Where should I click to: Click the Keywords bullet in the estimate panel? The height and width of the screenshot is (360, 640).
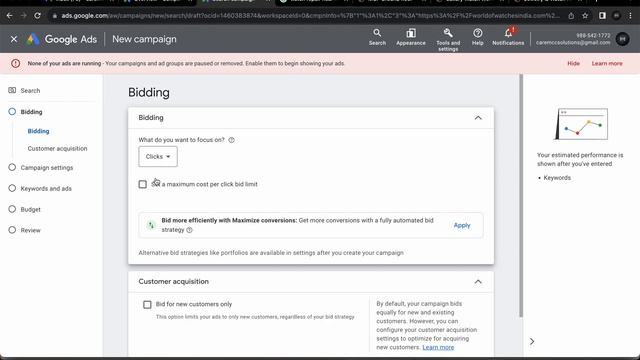point(557,178)
